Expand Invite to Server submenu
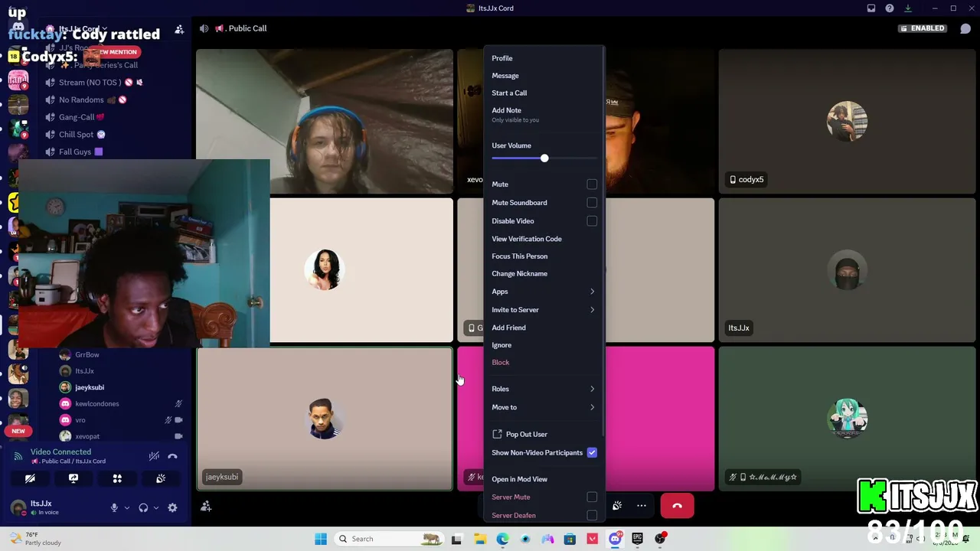The width and height of the screenshot is (980, 551). click(544, 310)
